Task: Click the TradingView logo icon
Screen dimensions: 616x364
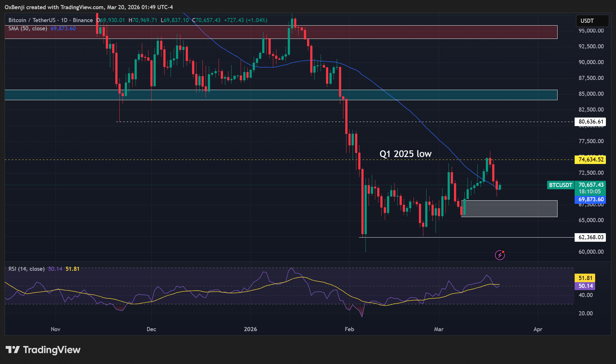Action: [13, 350]
